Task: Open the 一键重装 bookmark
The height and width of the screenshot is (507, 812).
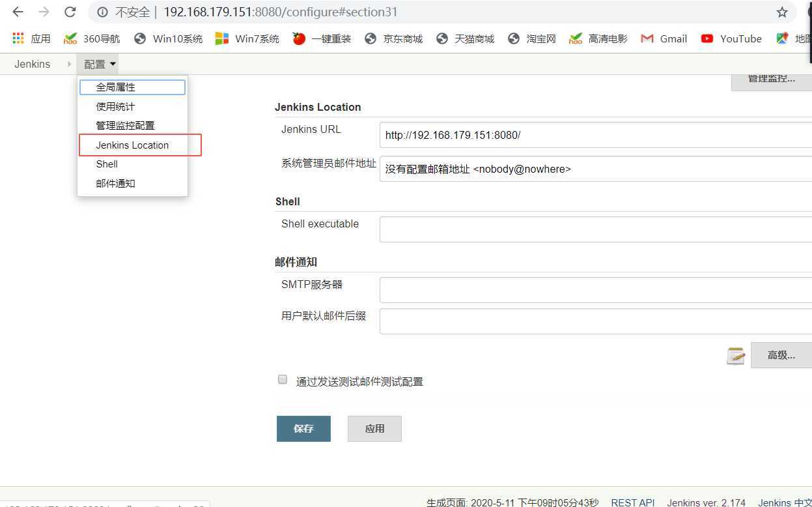Action: [322, 38]
